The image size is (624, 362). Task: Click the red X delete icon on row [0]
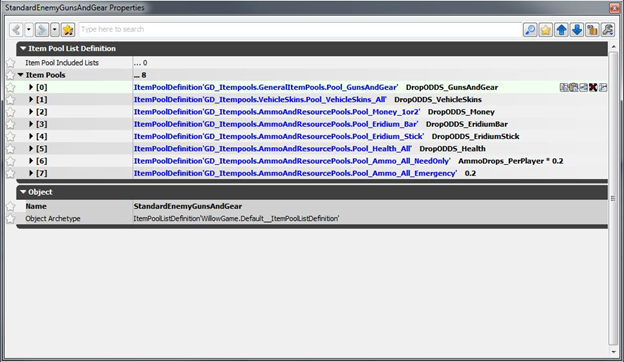(x=593, y=88)
